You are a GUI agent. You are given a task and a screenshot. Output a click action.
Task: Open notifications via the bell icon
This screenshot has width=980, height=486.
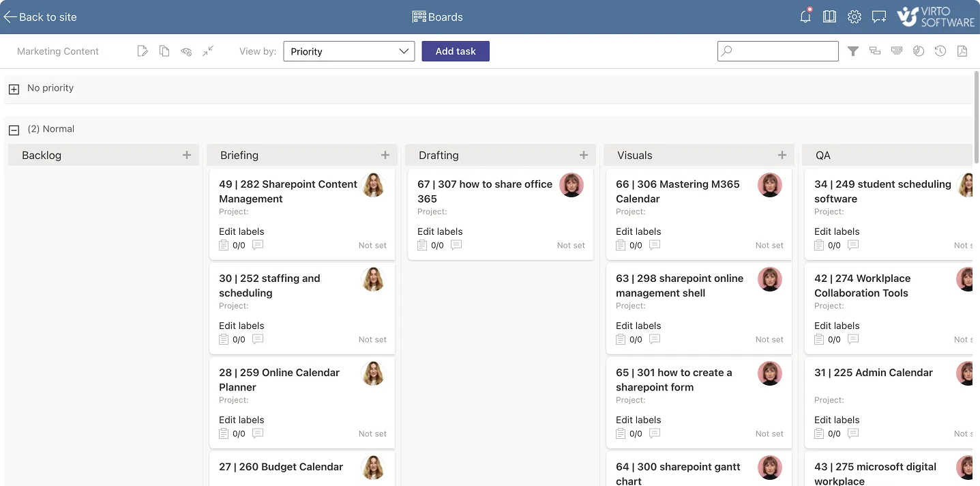[805, 16]
